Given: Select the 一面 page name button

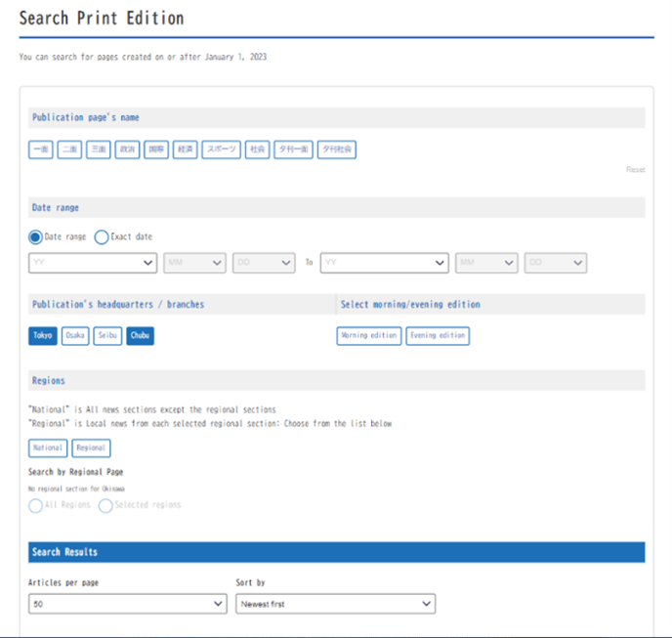Looking at the screenshot, I should (41, 149).
